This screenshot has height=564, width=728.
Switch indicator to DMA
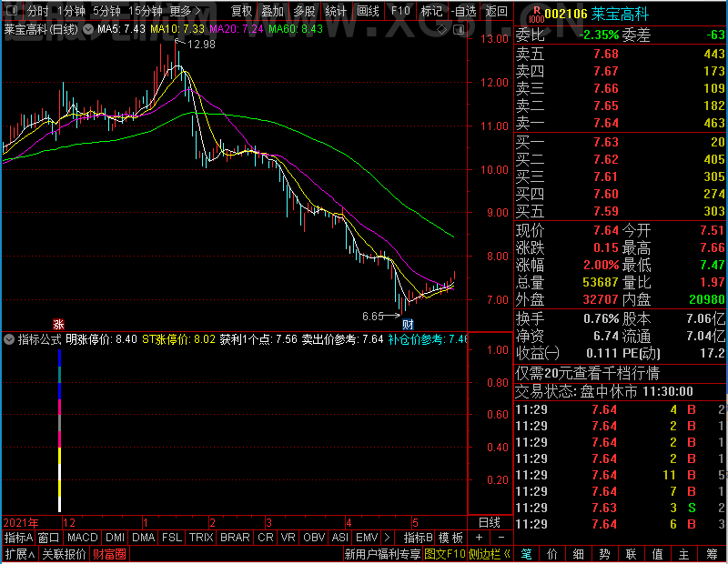tap(144, 538)
